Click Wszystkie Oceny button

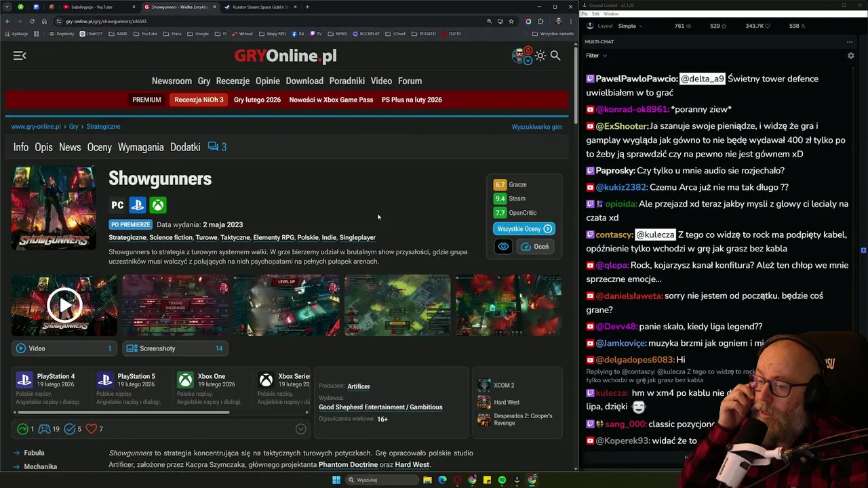click(x=524, y=229)
